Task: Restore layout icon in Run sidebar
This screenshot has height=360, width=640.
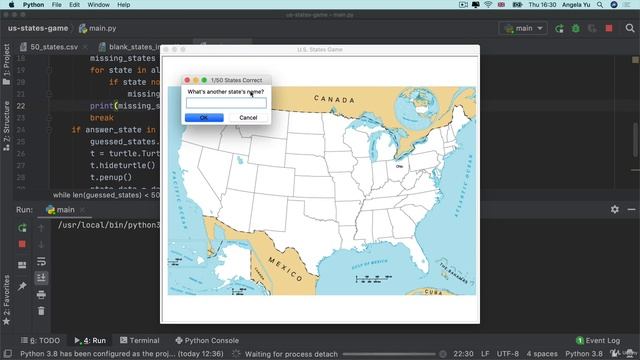Action: [x=22, y=265]
